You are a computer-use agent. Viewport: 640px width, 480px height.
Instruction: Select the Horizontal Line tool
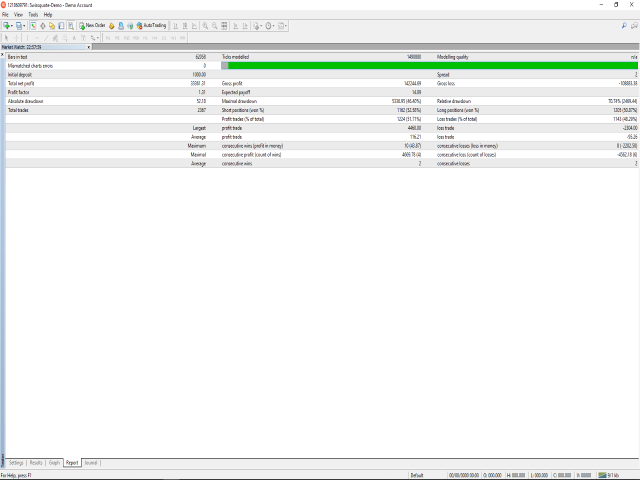tap(37, 38)
